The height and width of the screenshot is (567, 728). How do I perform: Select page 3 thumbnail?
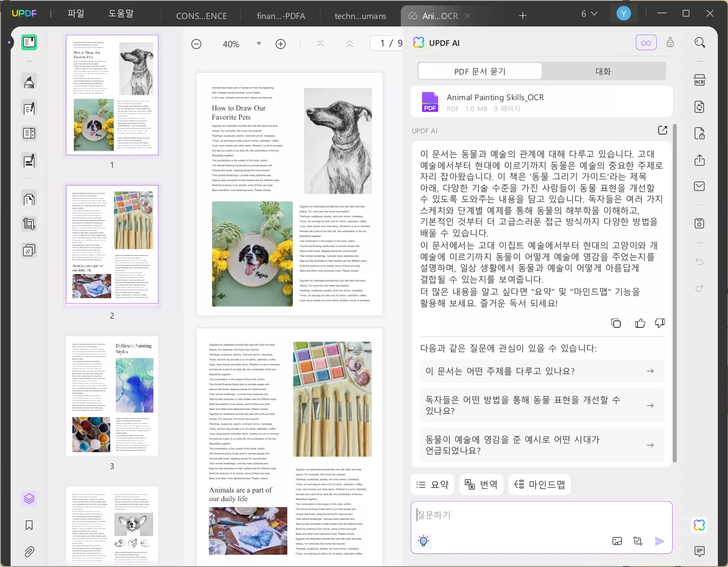pyautogui.click(x=112, y=396)
